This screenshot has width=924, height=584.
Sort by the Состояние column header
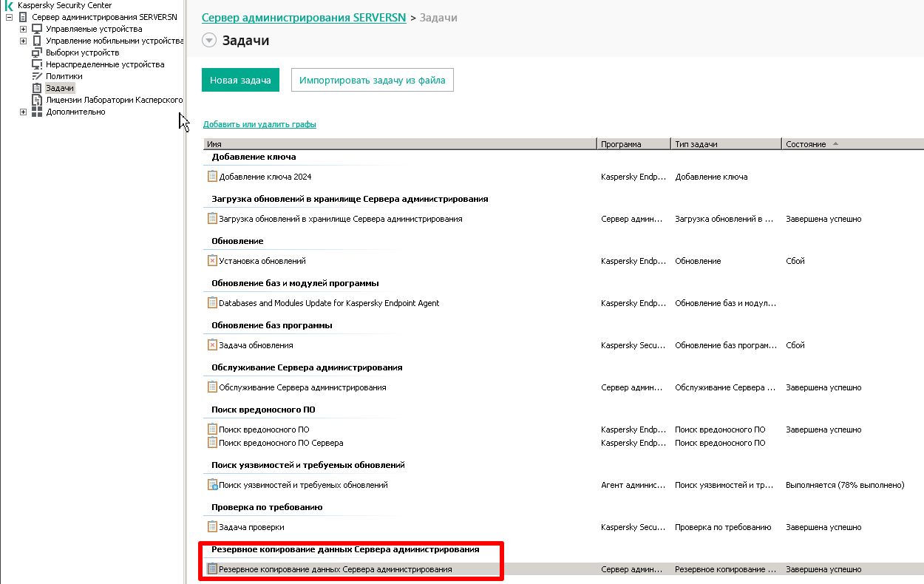click(806, 143)
